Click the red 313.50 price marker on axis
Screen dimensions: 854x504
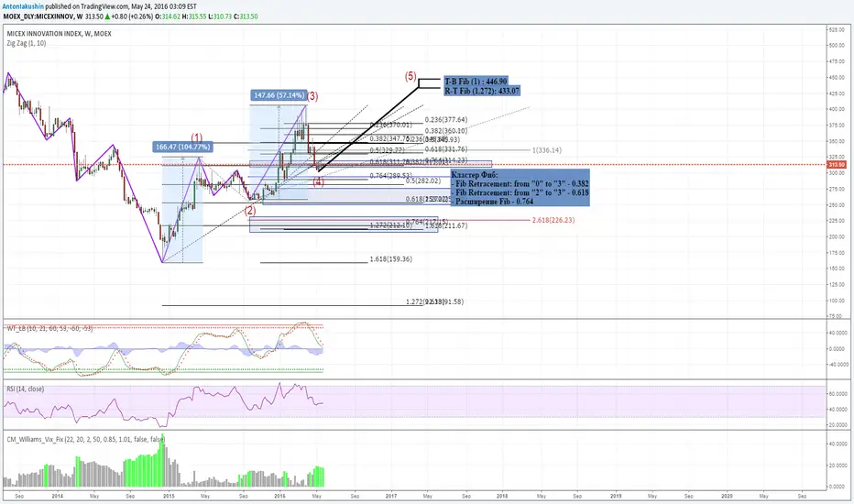click(x=837, y=165)
